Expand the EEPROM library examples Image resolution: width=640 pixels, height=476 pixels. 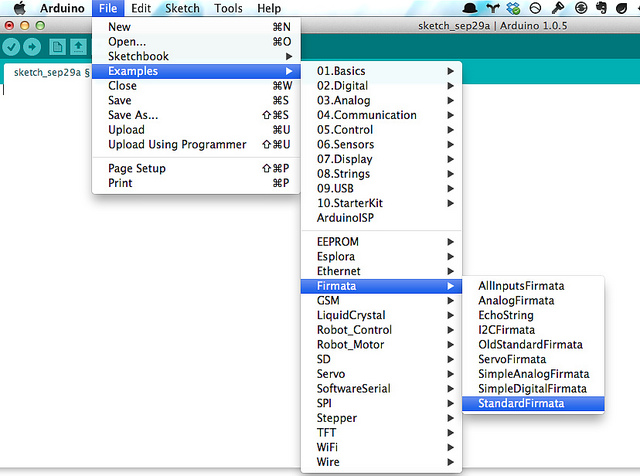[x=381, y=242]
